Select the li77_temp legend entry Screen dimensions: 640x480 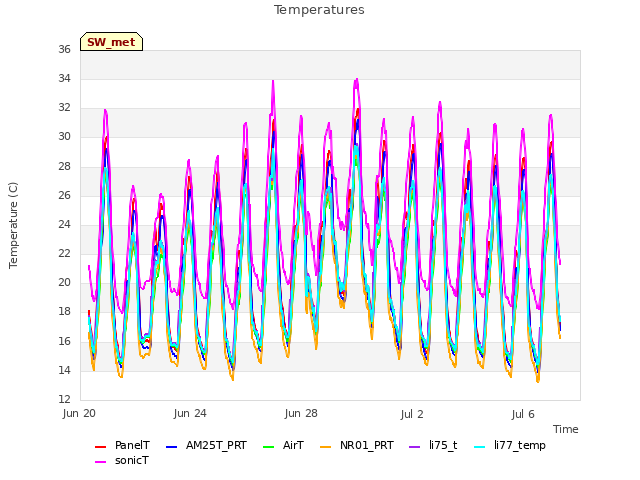click(x=509, y=445)
